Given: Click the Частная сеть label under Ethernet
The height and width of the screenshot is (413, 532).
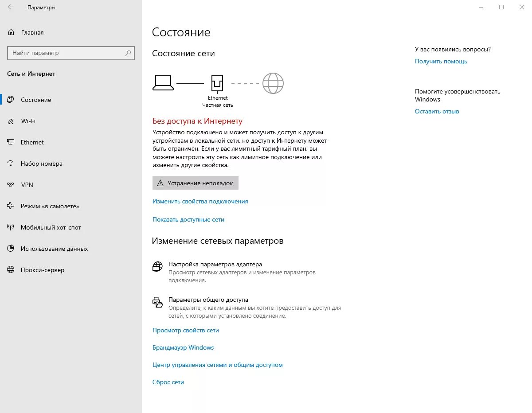Looking at the screenshot, I should pyautogui.click(x=218, y=105).
